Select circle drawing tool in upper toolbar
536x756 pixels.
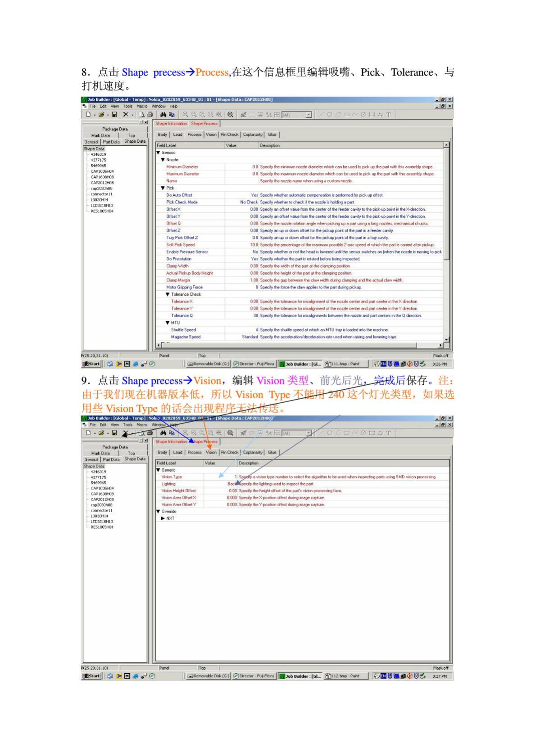pos(330,115)
